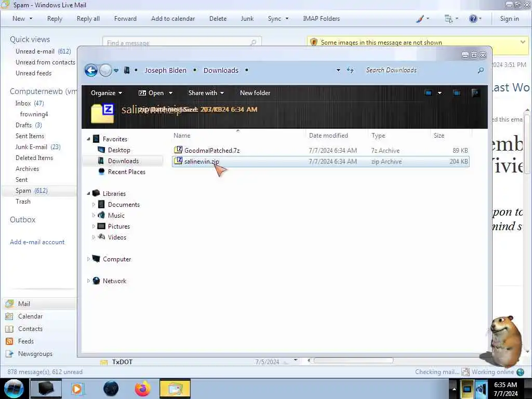Sort by the Name column header

(x=182, y=136)
